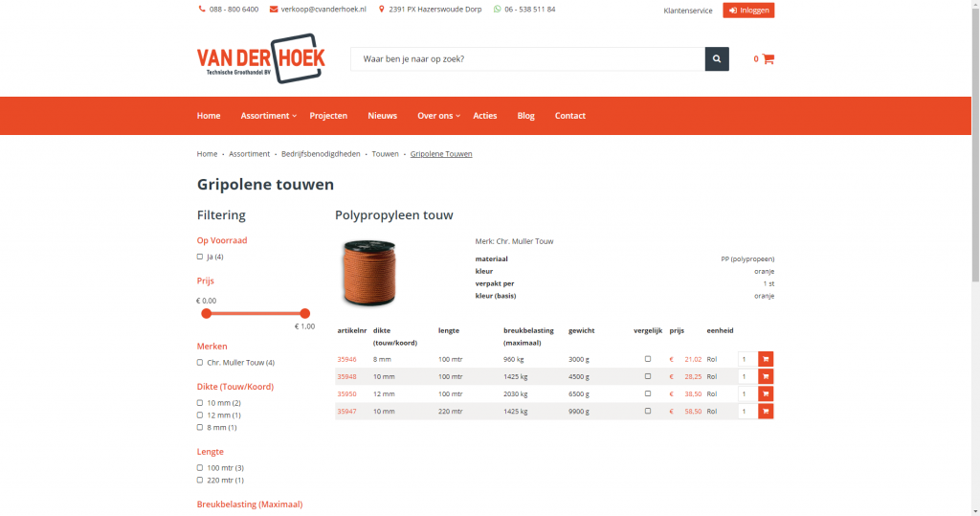Add article 35950 to cart
This screenshot has height=516, width=980.
pyautogui.click(x=766, y=393)
